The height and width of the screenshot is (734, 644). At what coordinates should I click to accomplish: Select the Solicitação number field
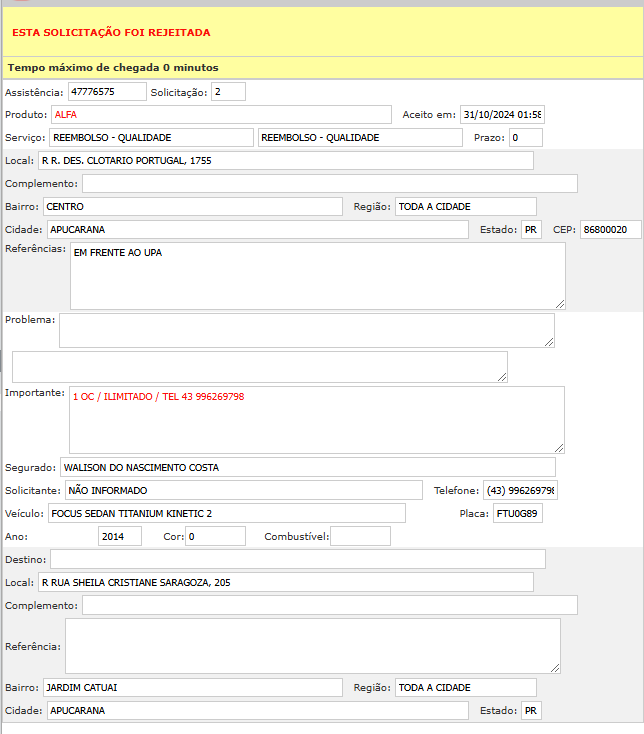click(228, 92)
